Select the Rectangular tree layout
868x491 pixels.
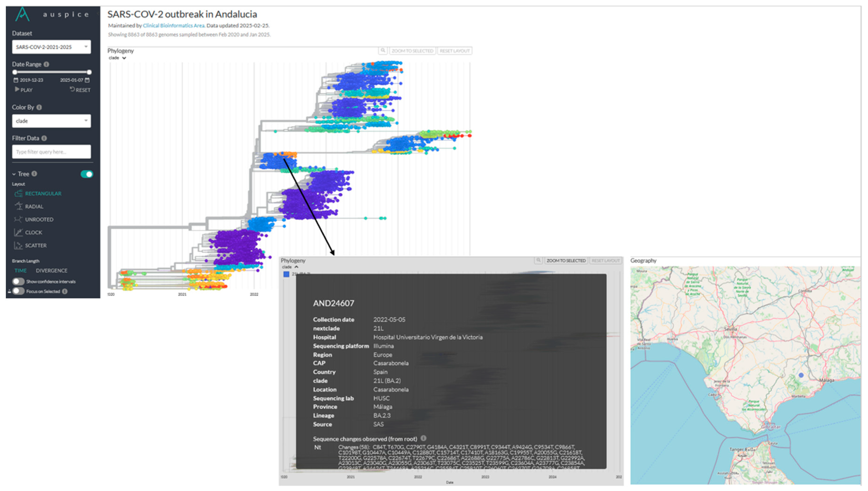tap(43, 193)
